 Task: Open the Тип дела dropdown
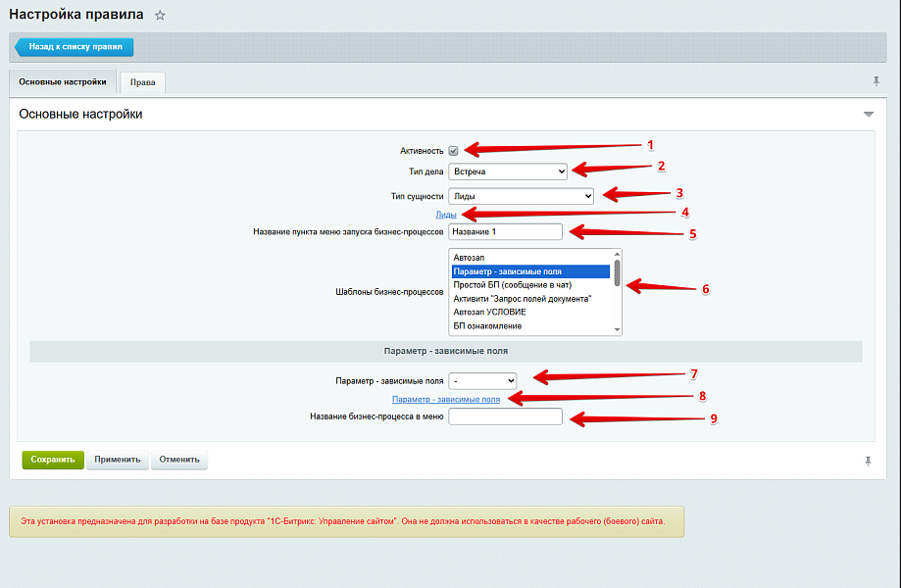coord(508,171)
